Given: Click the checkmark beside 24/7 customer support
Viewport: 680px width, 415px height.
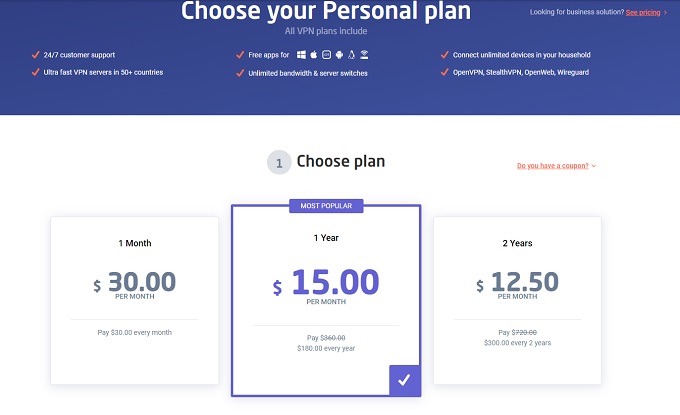Looking at the screenshot, I should click(x=37, y=54).
